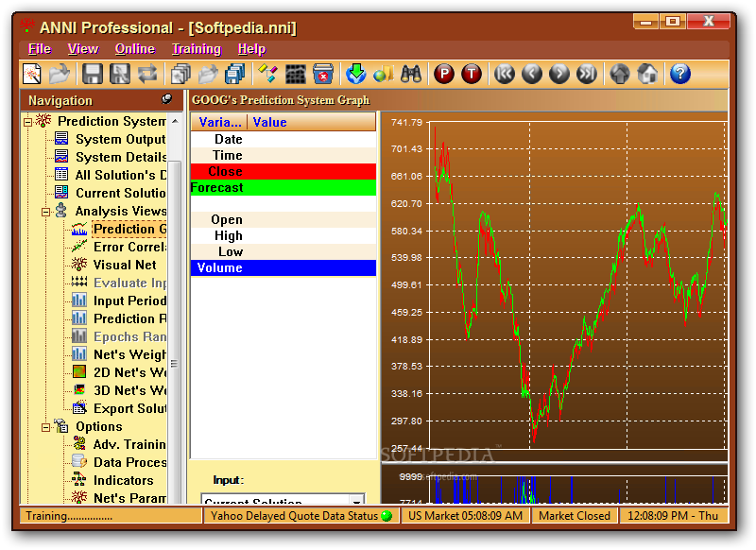Click the grey up arrow icon
This screenshot has width=756, height=550.
(x=620, y=75)
